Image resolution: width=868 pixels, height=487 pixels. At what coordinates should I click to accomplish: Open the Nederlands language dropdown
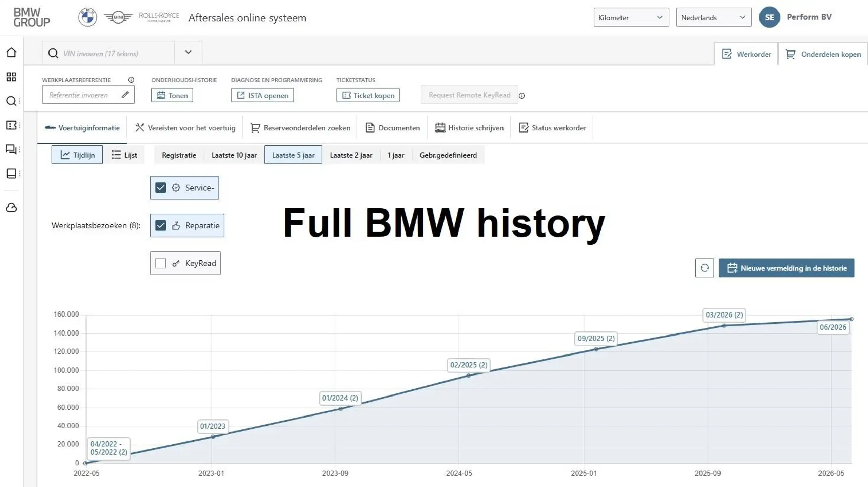(714, 17)
